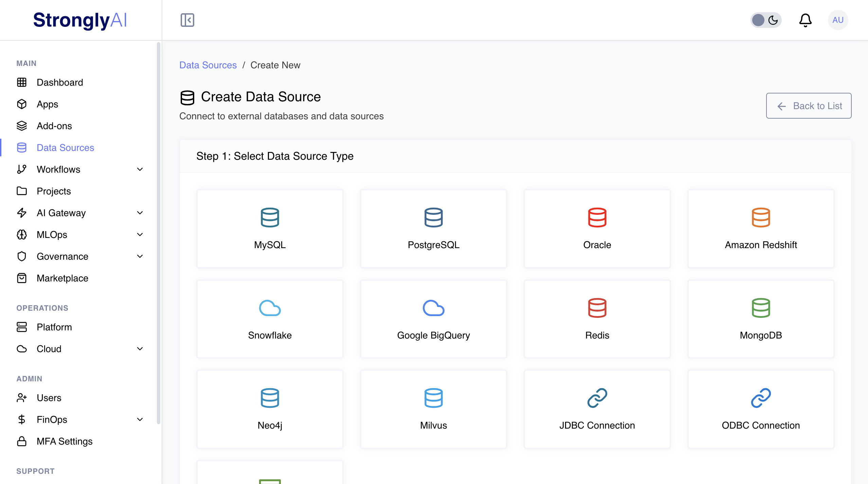
Task: Choose Snowflake as the data source
Action: (270, 319)
